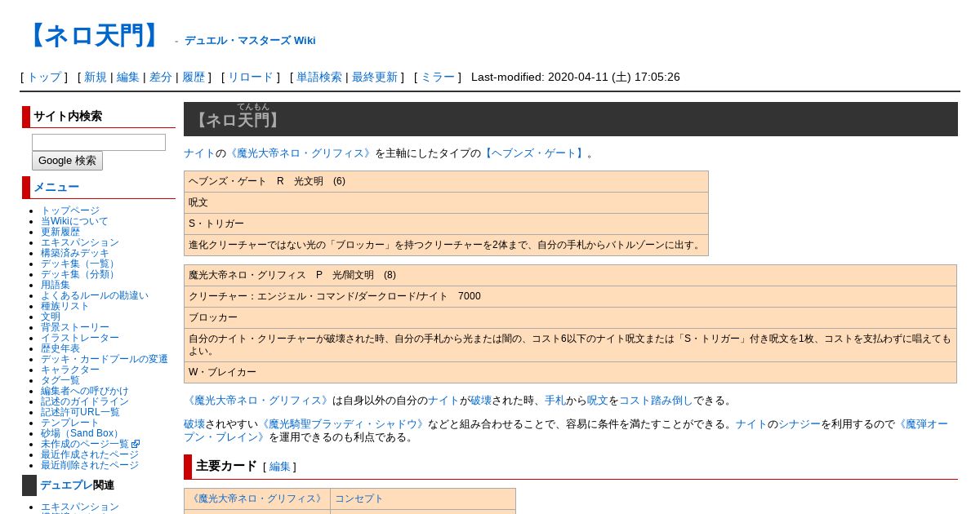Open コンセプト link in table
Viewport: 980px width, 514px height.
coord(359,498)
